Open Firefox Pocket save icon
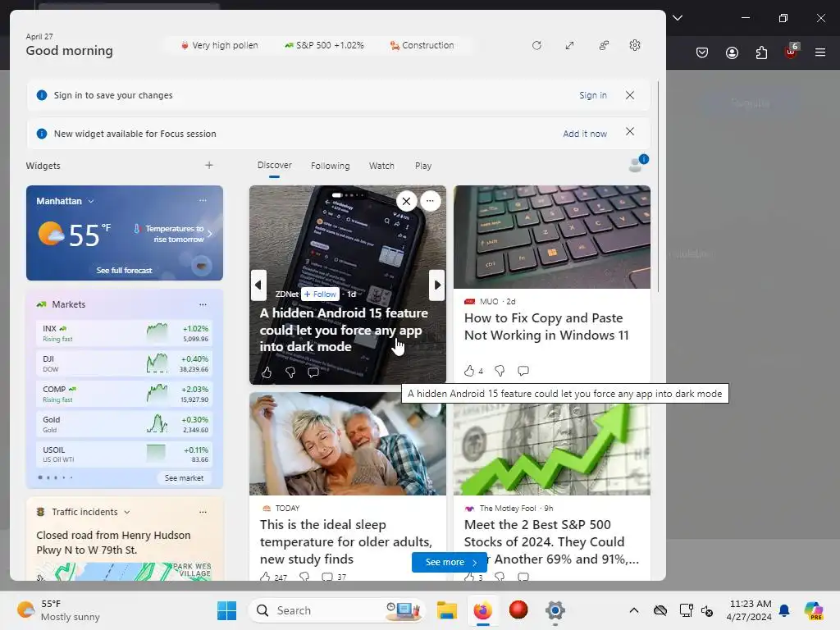This screenshot has width=840, height=630. [702, 52]
